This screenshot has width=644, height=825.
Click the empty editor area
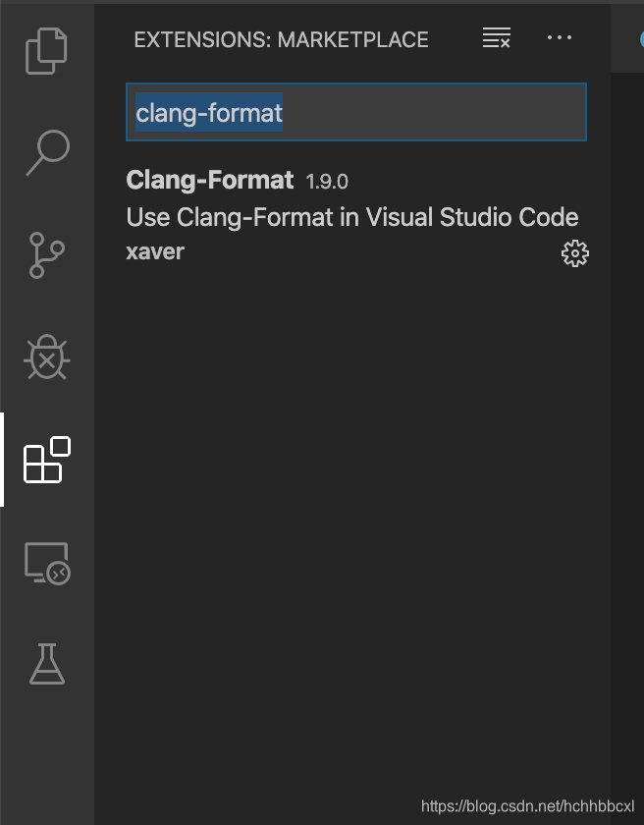pyautogui.click(x=626, y=393)
